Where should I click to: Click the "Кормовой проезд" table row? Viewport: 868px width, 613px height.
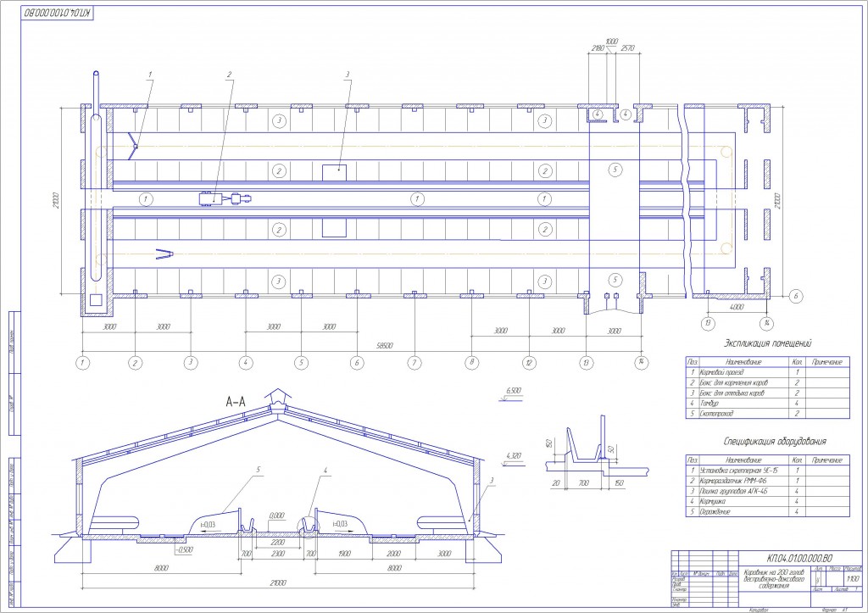point(767,373)
